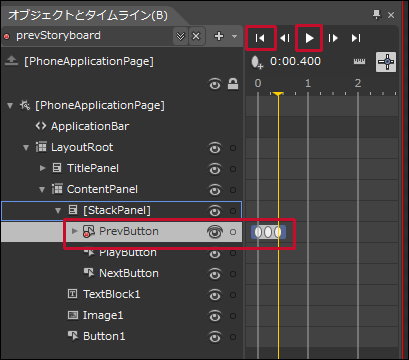Hide the Image1 element
This screenshot has width=409, height=360.
tap(215, 316)
